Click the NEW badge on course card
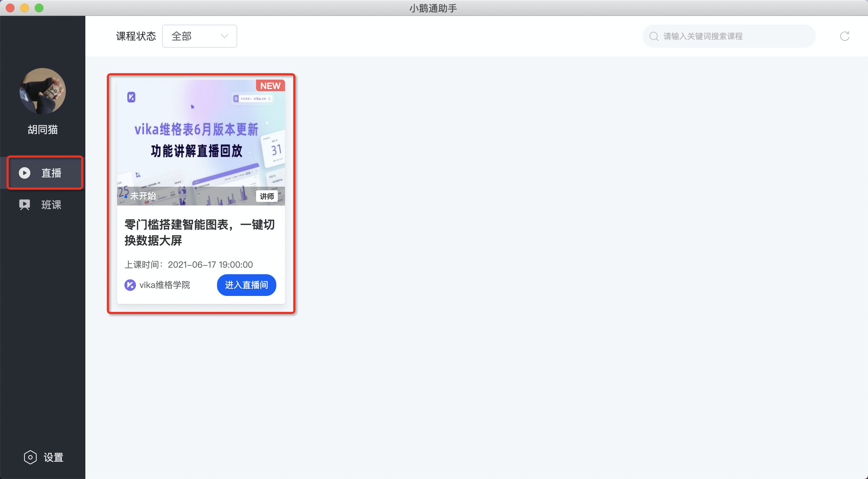This screenshot has height=479, width=868. [x=270, y=86]
